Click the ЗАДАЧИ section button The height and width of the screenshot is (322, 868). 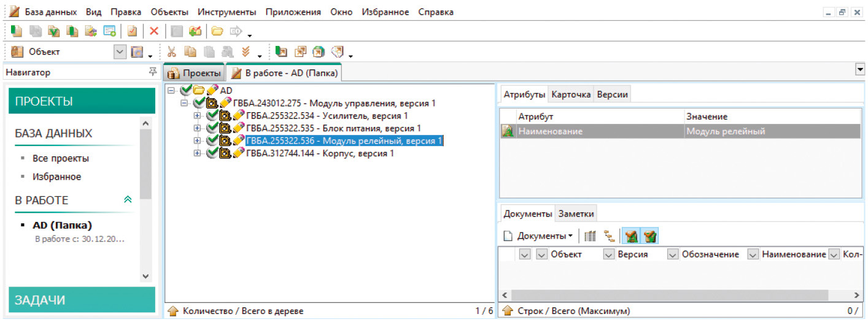pos(82,300)
